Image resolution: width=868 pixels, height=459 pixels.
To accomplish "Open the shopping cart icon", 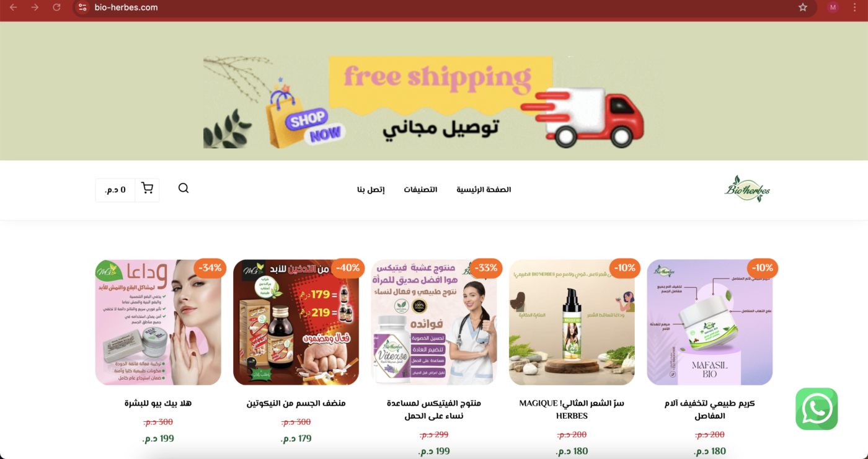I will [147, 189].
